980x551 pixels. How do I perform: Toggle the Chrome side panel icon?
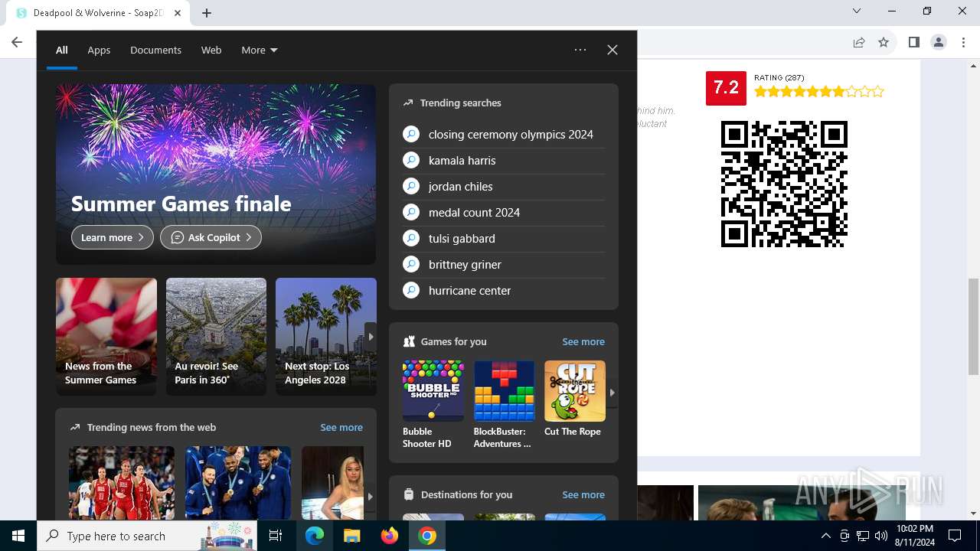[913, 42]
